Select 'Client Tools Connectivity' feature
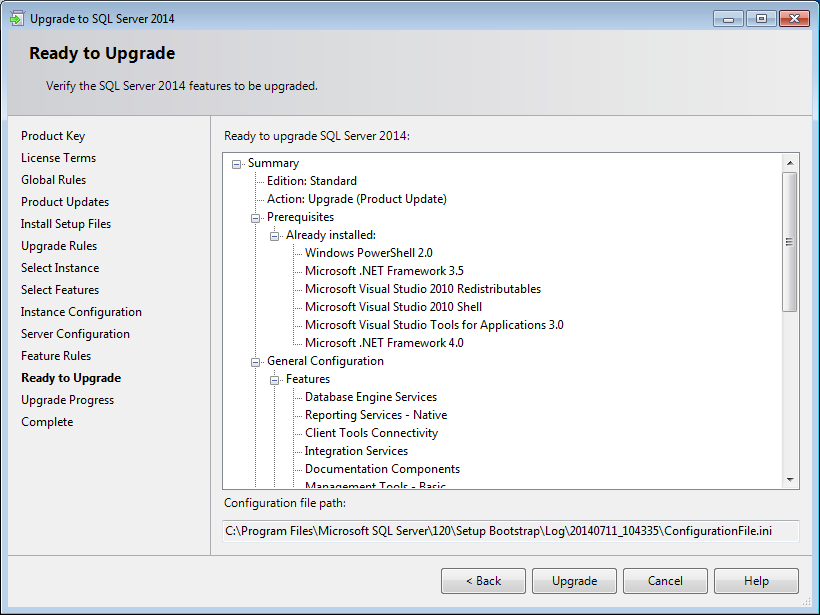This screenshot has height=615, width=820. tap(371, 433)
